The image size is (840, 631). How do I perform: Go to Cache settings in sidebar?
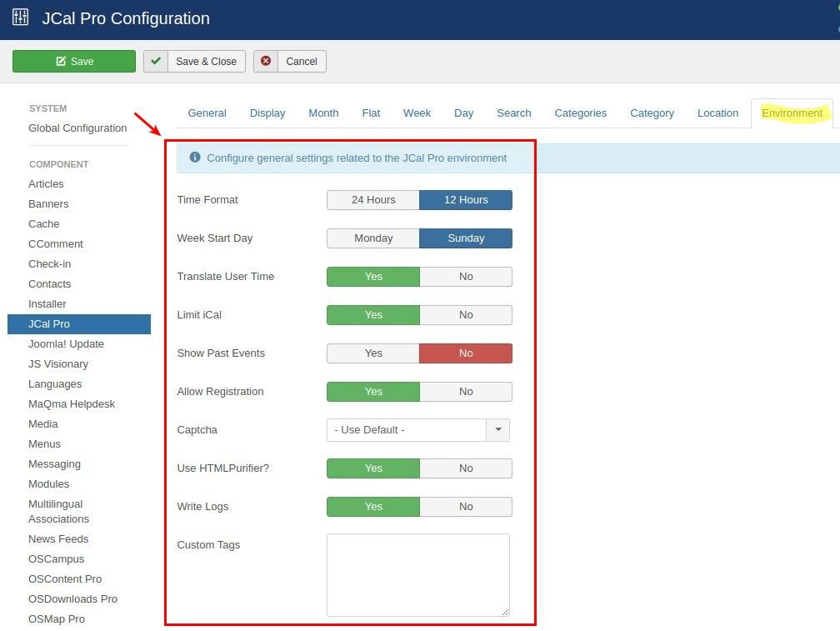pyautogui.click(x=44, y=224)
